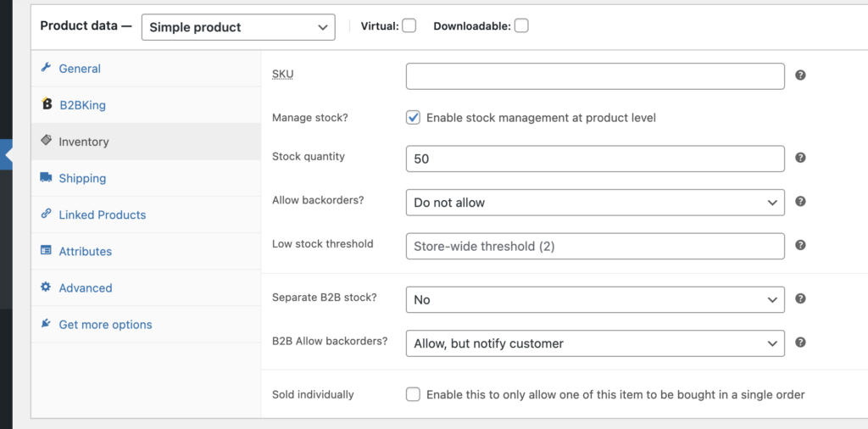Click the help icon next to SKU
Image resolution: width=868 pixels, height=429 pixels.
(x=800, y=75)
